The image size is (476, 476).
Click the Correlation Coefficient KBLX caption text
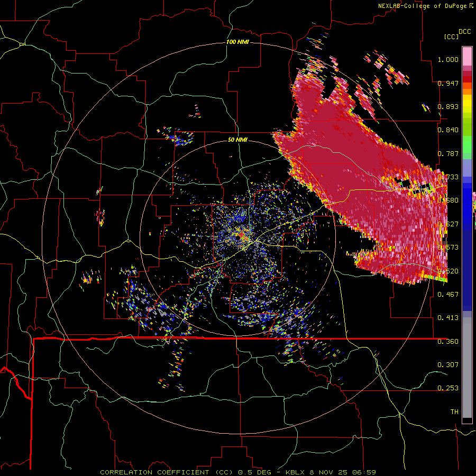tap(237, 472)
